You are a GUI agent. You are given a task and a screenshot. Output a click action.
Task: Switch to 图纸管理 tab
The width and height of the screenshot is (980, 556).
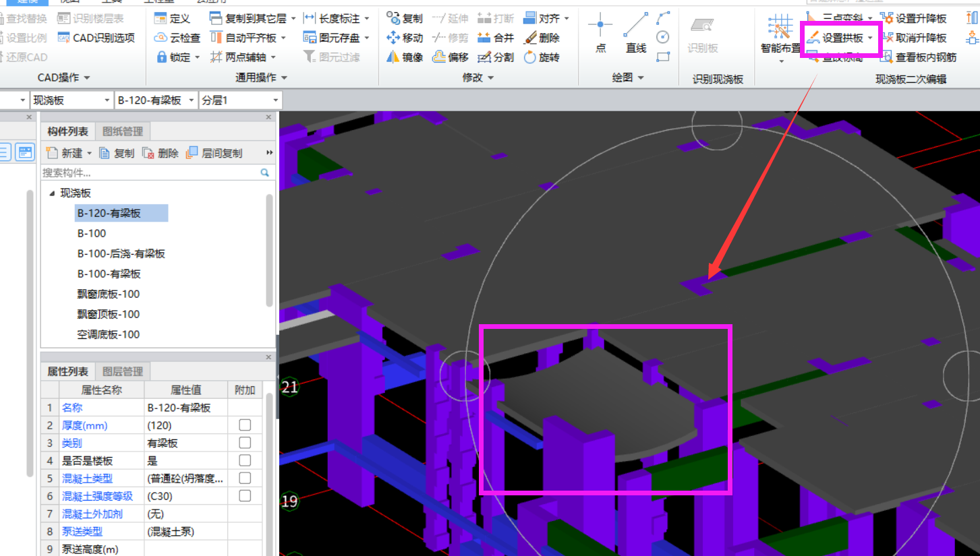[x=122, y=131]
